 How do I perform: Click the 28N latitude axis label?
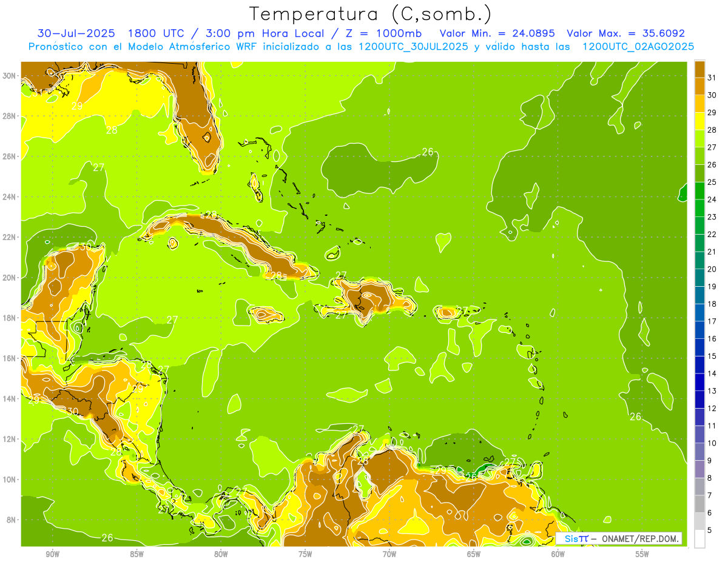click(10, 116)
